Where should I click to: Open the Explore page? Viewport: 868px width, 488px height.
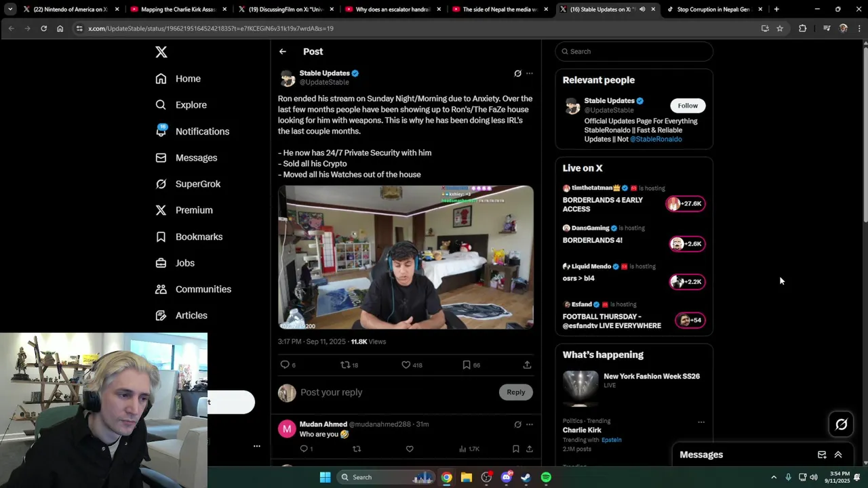(180, 105)
